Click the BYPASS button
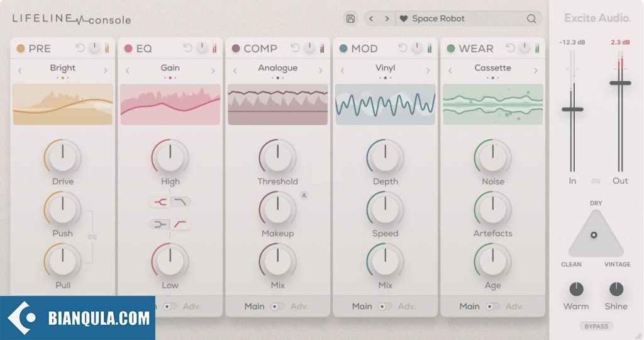Image resolution: width=644 pixels, height=340 pixels. pyautogui.click(x=596, y=326)
